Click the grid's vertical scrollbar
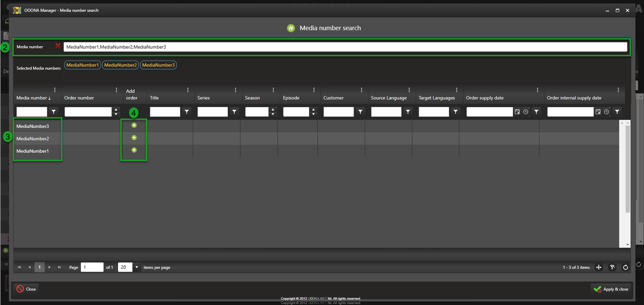Viewport: 644px width, 305px height. (x=627, y=170)
